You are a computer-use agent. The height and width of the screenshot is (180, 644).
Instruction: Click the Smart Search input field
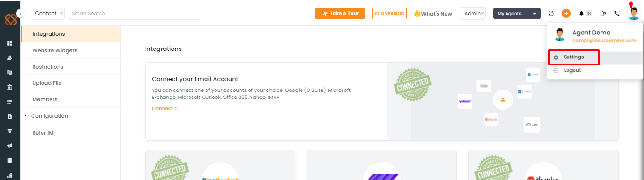[135, 14]
